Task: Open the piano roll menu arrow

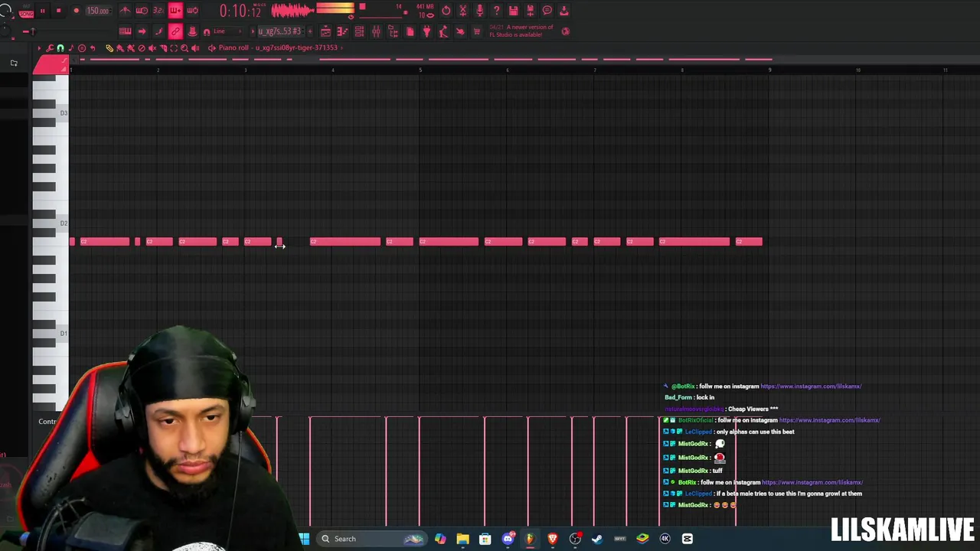Action: click(40, 48)
